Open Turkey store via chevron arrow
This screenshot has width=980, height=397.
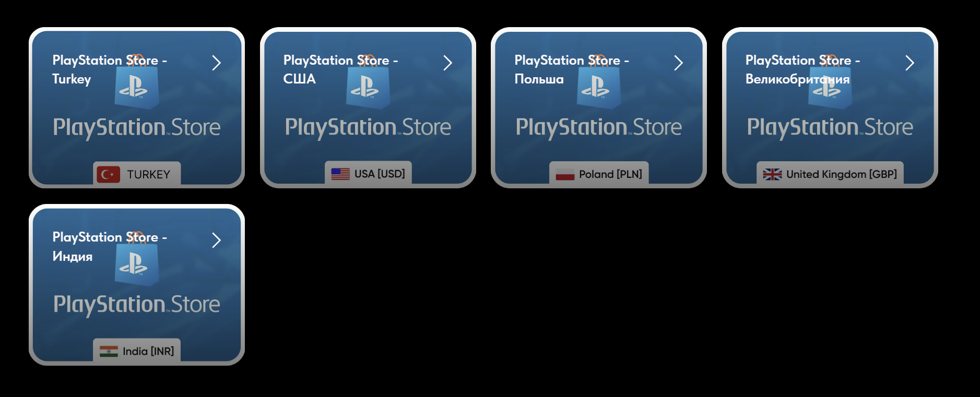coord(216,63)
